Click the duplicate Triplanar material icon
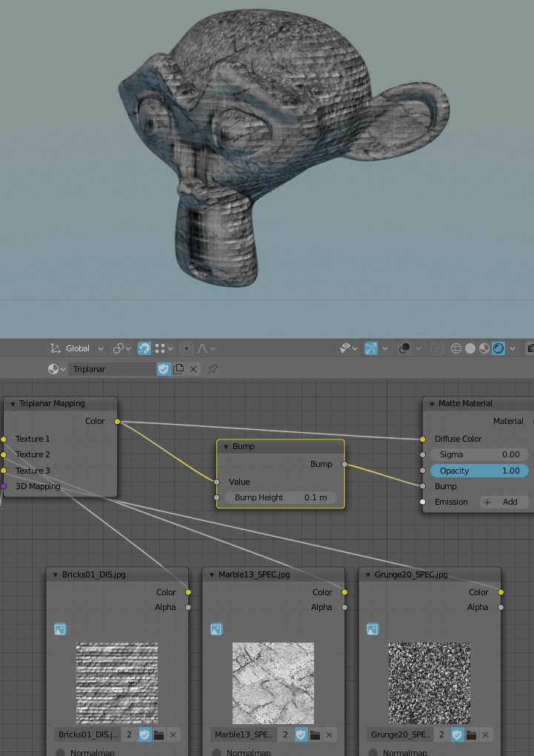This screenshot has height=756, width=534. (x=178, y=369)
